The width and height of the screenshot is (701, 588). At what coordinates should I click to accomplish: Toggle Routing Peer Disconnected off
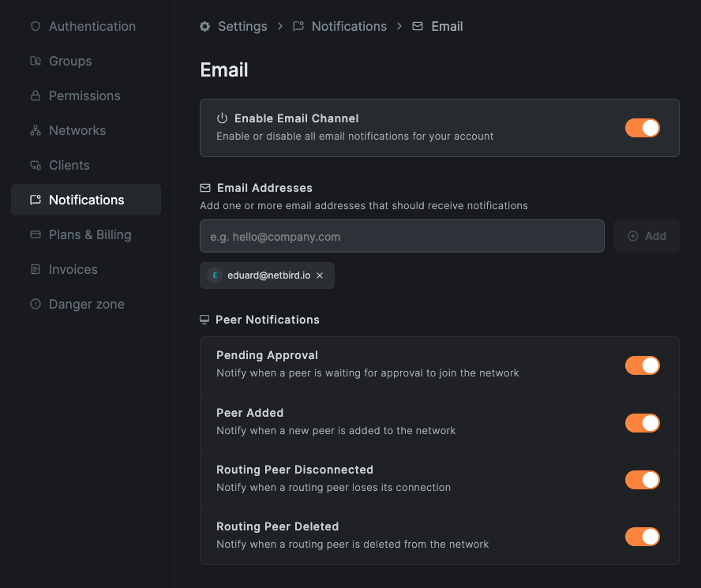tap(642, 480)
